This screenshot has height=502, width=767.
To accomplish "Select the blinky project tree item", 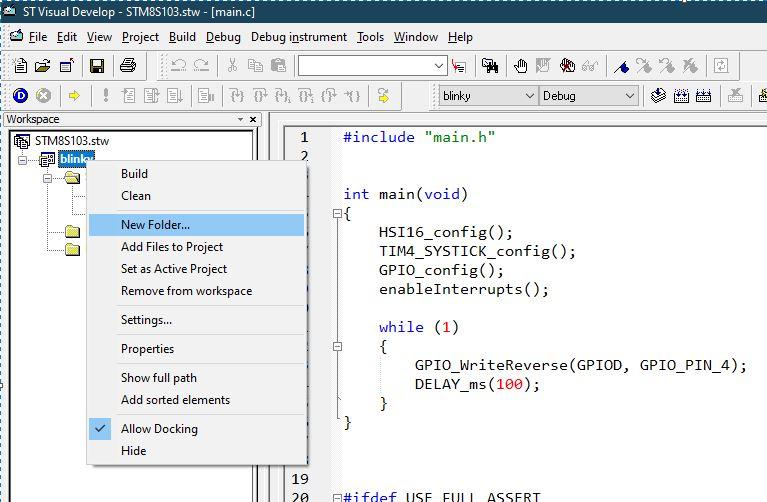I will pos(76,159).
